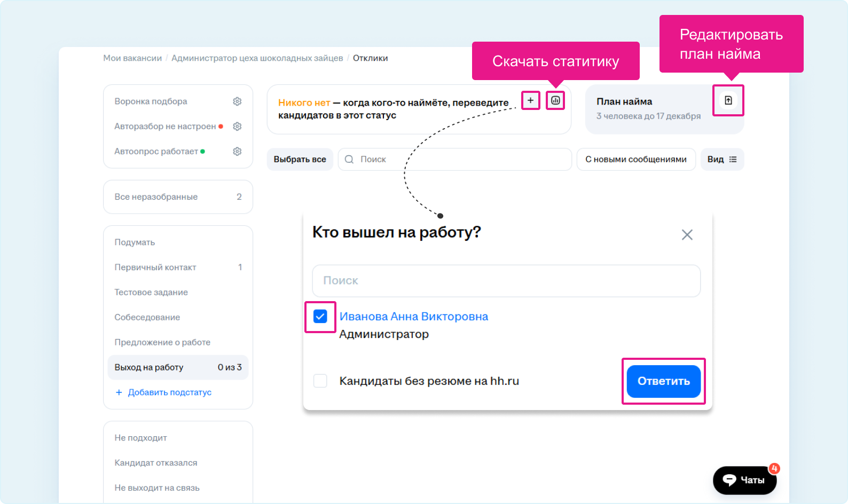Edit hiring plan via the document icon

coord(728,100)
